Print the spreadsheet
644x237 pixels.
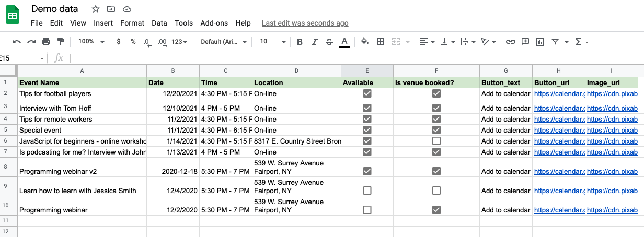coord(46,42)
